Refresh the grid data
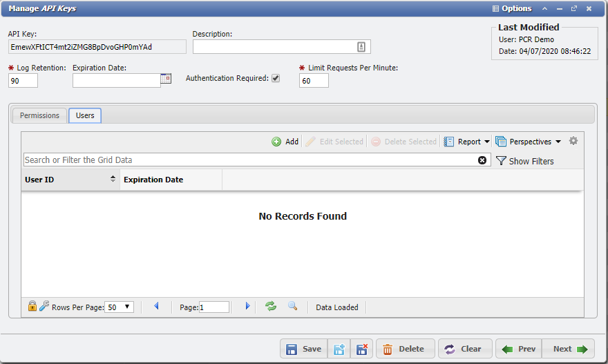This screenshot has width=608, height=364. [x=271, y=306]
